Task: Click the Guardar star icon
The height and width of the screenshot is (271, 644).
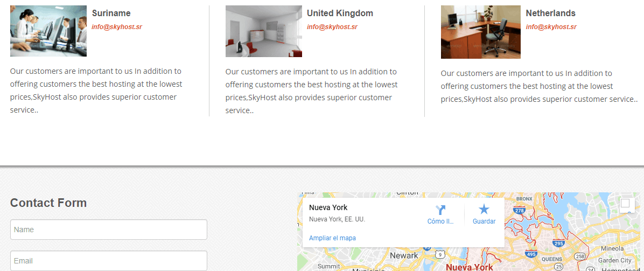Action: point(484,210)
